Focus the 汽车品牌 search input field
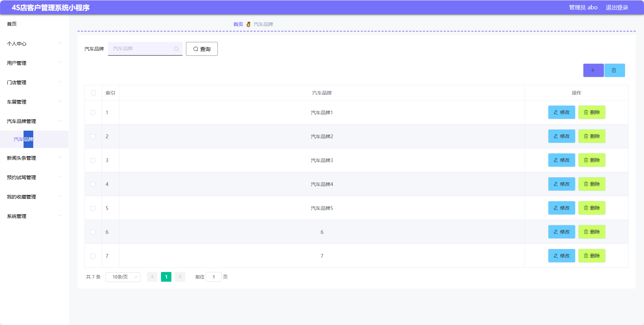644x325 pixels. (x=145, y=49)
